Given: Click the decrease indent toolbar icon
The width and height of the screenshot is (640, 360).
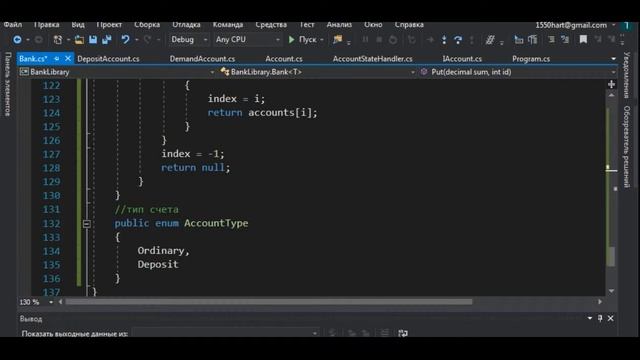Looking at the screenshot, I should 519,40.
